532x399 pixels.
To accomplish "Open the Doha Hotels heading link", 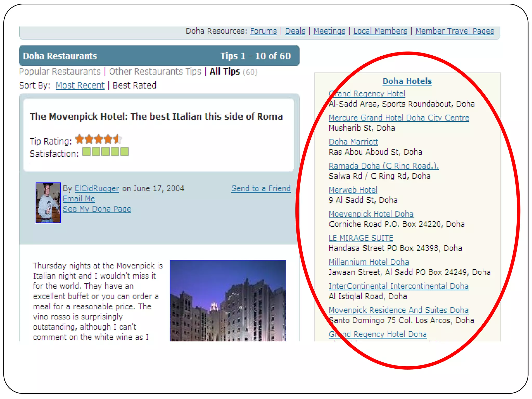I will click(407, 81).
